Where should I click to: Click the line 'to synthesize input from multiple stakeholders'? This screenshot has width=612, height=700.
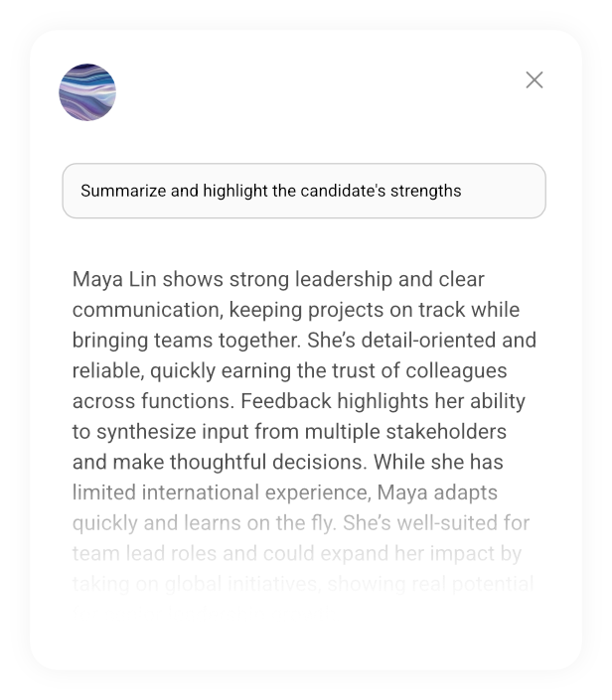(289, 432)
